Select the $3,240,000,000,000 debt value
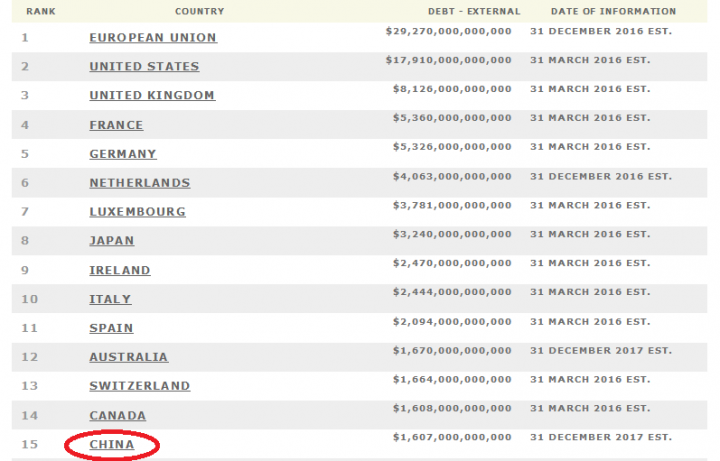Viewport: 720px width, 461px height. [452, 235]
